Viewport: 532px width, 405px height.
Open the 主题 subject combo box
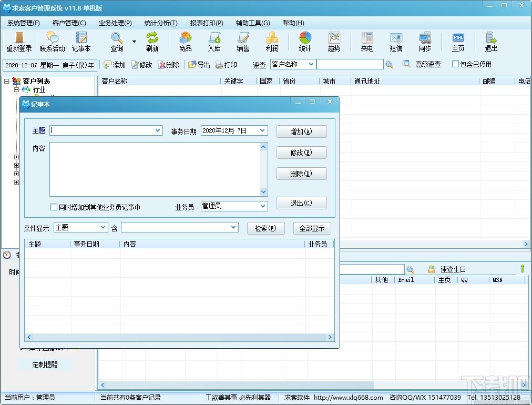coord(158,130)
